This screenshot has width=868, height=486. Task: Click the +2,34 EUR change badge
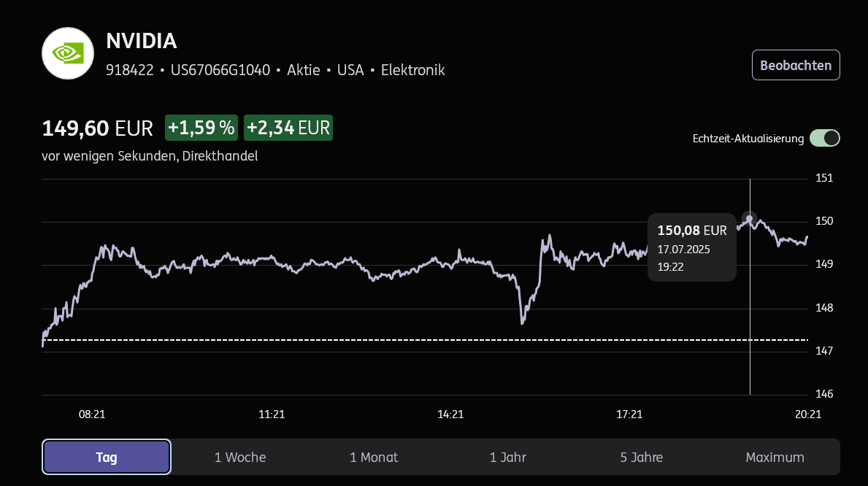[x=288, y=128]
